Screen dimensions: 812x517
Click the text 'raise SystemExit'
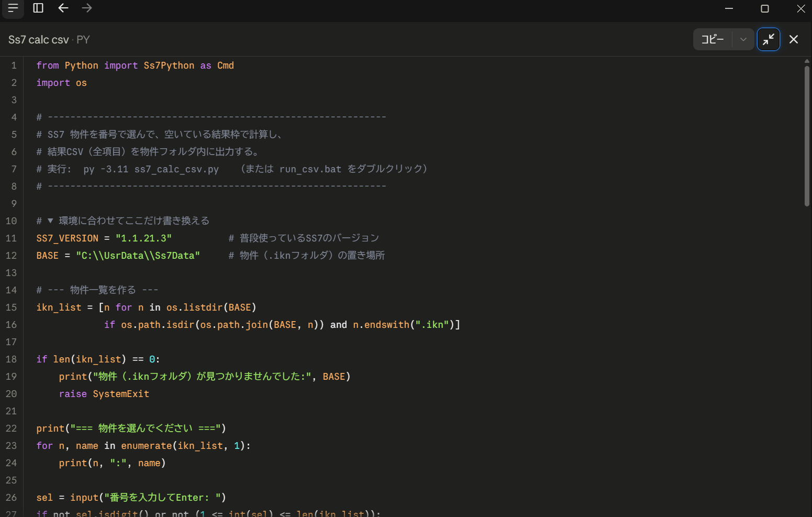point(104,394)
